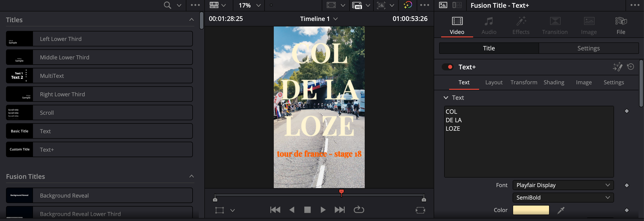
Task: Collapse the Fusion Titles section
Action: click(x=192, y=176)
